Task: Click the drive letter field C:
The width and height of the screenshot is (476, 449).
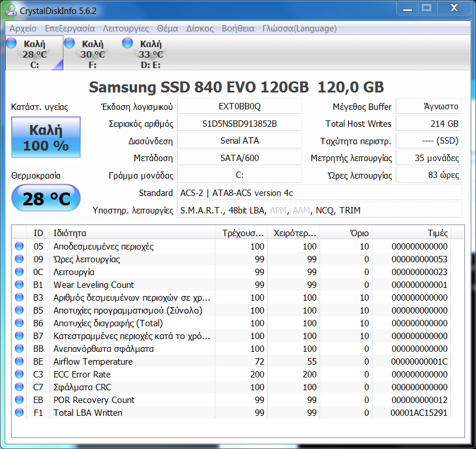Action: pyautogui.click(x=240, y=175)
